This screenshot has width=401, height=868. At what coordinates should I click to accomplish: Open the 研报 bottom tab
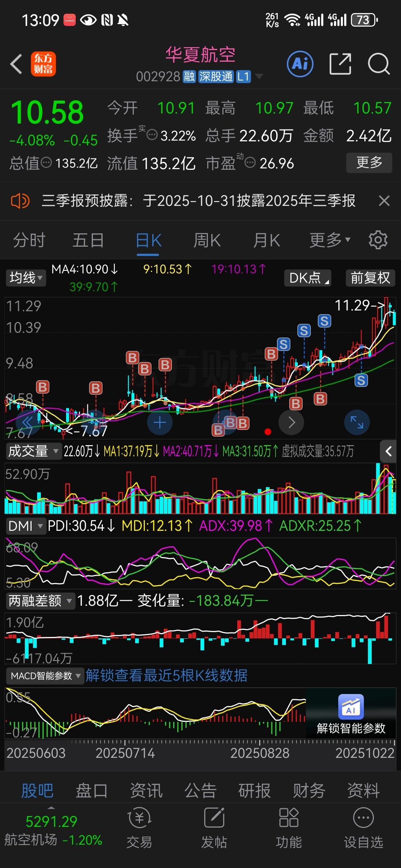[x=255, y=791]
